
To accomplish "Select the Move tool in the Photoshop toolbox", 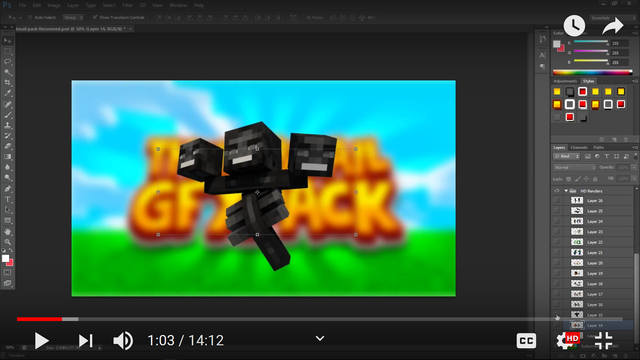I will point(7,41).
